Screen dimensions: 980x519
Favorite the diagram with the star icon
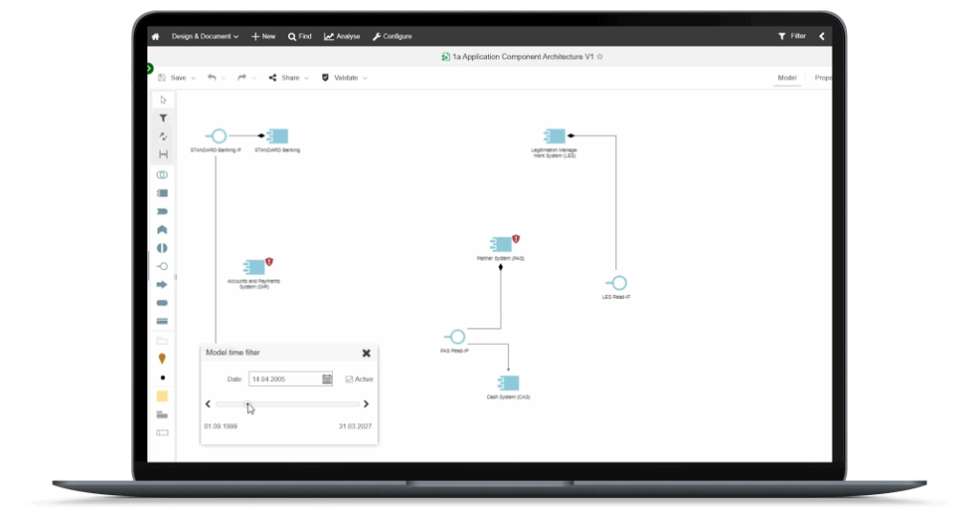(600, 57)
